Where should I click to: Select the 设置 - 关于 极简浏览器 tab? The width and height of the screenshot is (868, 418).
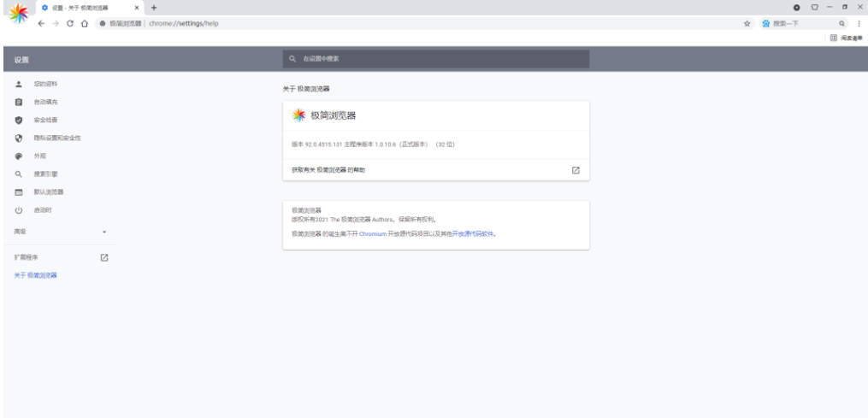[x=89, y=8]
